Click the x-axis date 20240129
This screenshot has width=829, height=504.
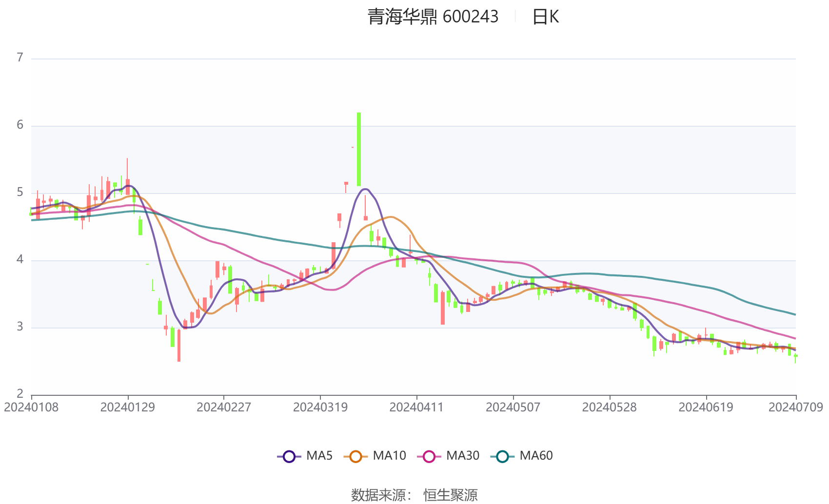(x=128, y=407)
